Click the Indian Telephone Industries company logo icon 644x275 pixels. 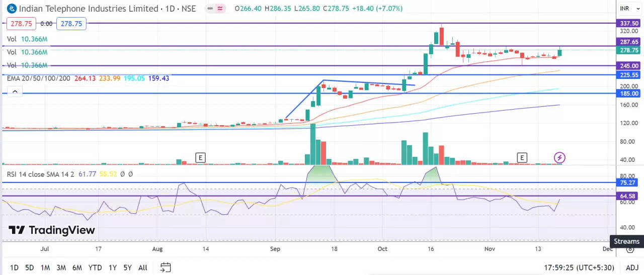pos(12,9)
